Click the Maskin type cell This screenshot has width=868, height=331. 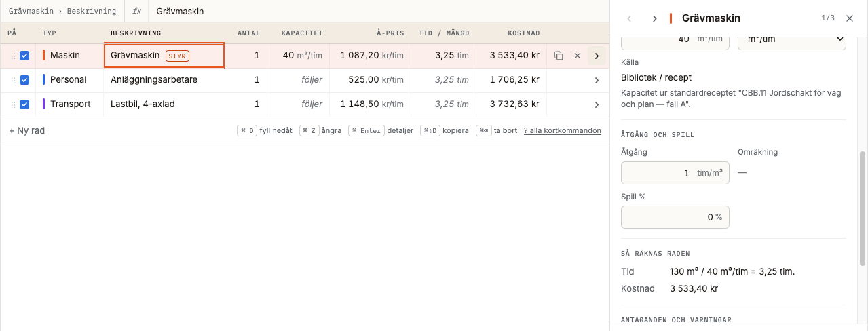[70, 56]
